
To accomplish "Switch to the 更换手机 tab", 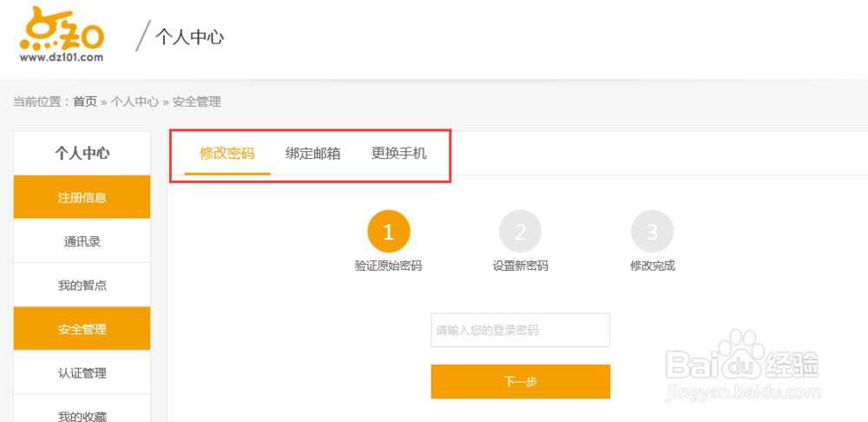I will point(398,154).
